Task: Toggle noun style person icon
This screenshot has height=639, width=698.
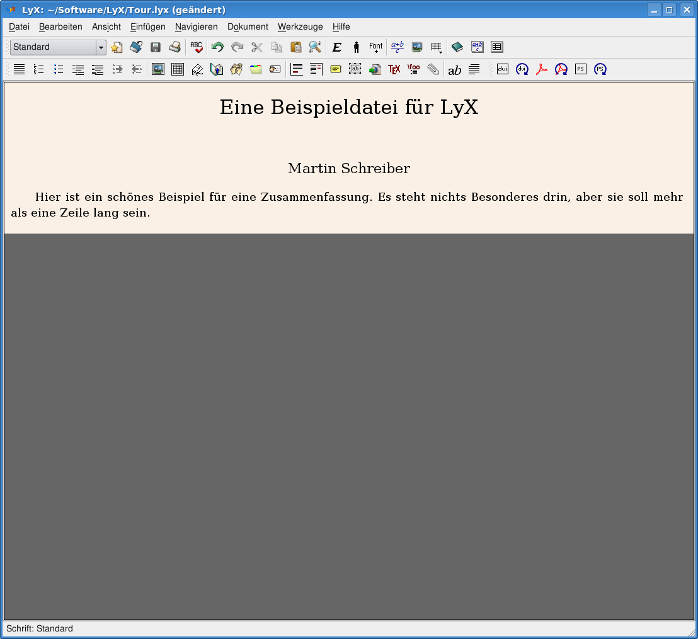Action: (x=356, y=47)
